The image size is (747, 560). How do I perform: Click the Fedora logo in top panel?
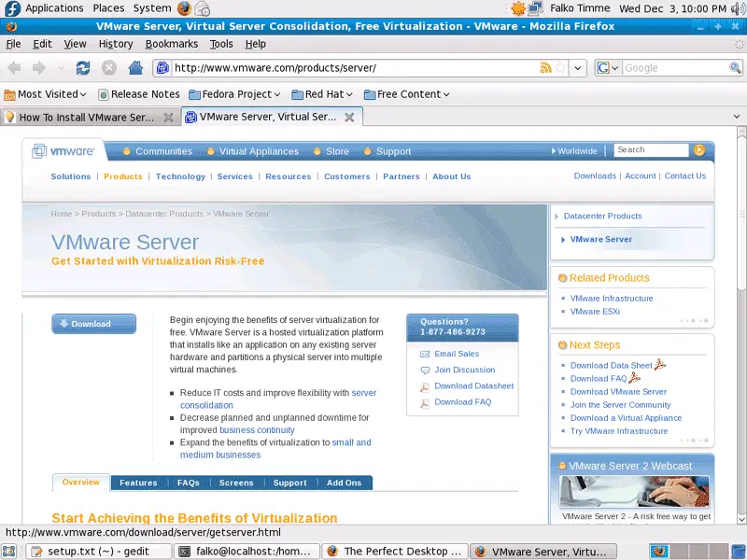[12, 8]
